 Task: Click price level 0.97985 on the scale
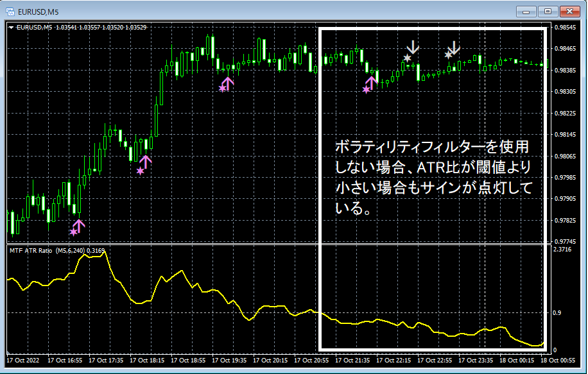coord(565,177)
